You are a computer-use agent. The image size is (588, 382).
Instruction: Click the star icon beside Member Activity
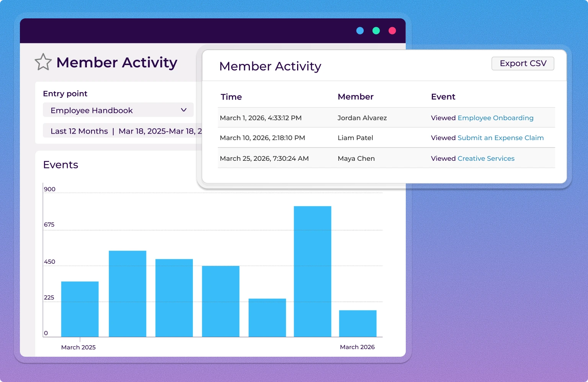pyautogui.click(x=43, y=62)
